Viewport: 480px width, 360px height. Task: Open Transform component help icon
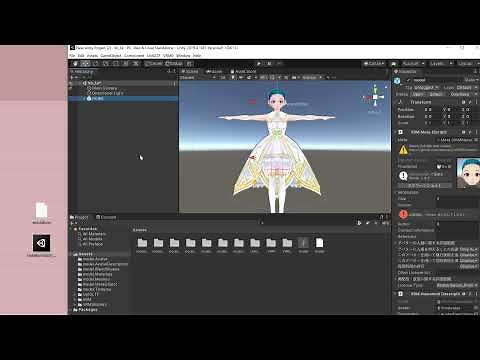click(464, 102)
